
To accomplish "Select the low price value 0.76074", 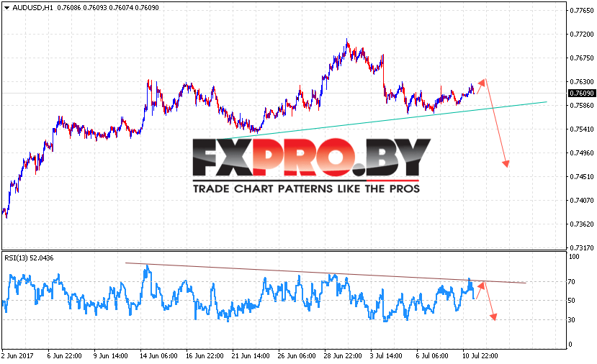I will click(x=121, y=8).
